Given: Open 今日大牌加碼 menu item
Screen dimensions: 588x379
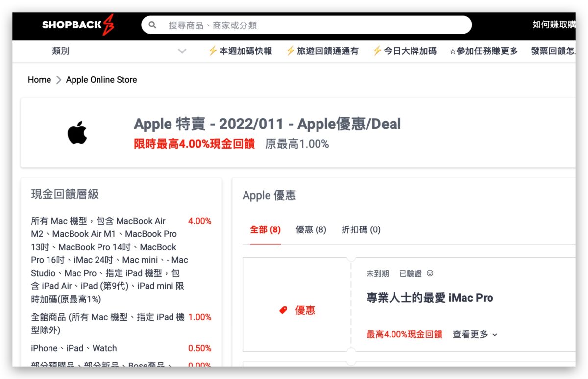Looking at the screenshot, I should (410, 51).
